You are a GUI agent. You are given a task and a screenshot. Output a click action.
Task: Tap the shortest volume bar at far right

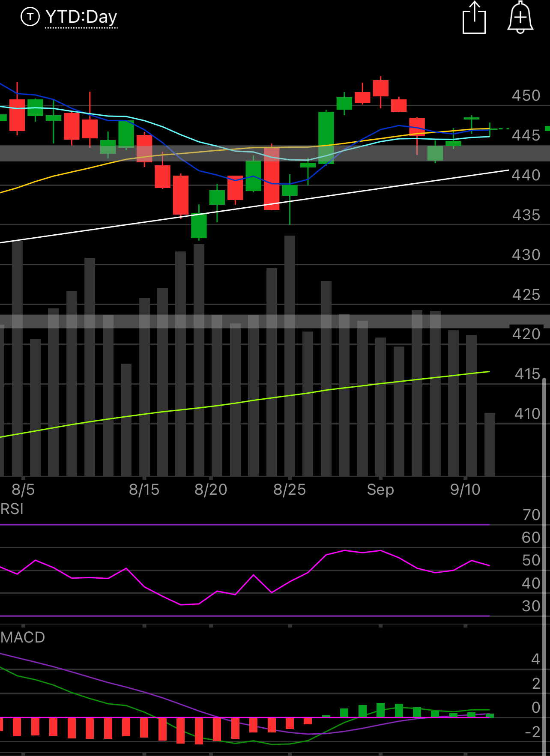(x=490, y=445)
